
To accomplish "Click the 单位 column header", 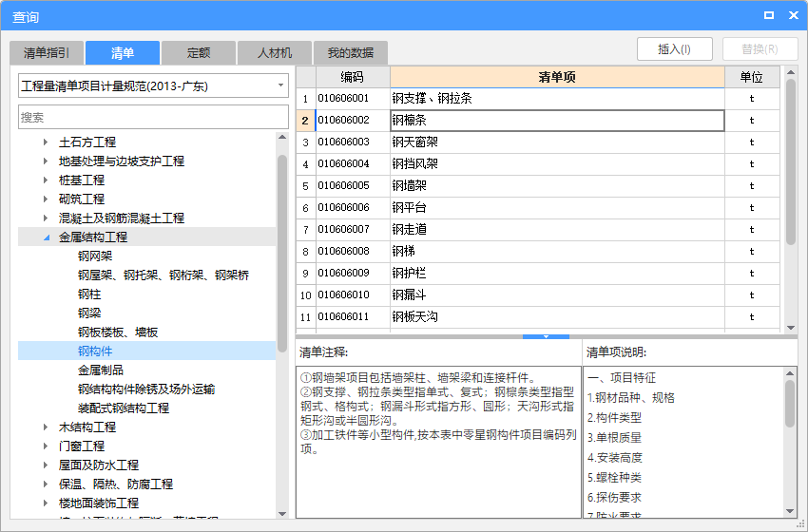I will click(x=752, y=77).
